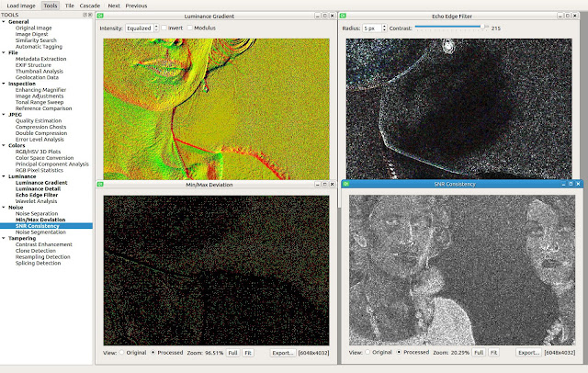The image size is (588, 373).
Task: Click the Contrast slider in Echo Edge Filter
Action: coord(451,27)
